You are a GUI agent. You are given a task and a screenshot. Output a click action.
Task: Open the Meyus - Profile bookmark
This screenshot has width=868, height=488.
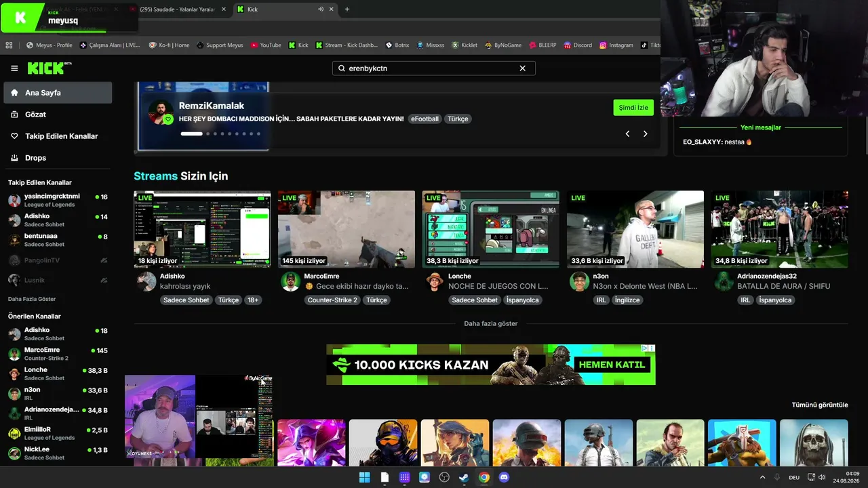pos(49,45)
